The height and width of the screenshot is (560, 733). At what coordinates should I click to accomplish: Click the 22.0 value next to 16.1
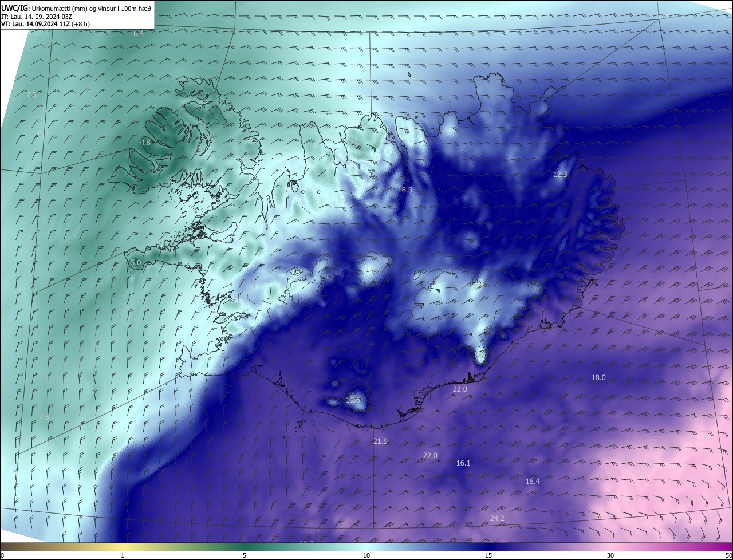point(430,455)
